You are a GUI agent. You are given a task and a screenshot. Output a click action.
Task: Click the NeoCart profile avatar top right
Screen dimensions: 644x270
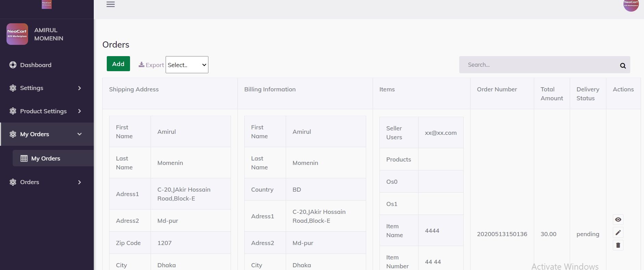point(631,5)
